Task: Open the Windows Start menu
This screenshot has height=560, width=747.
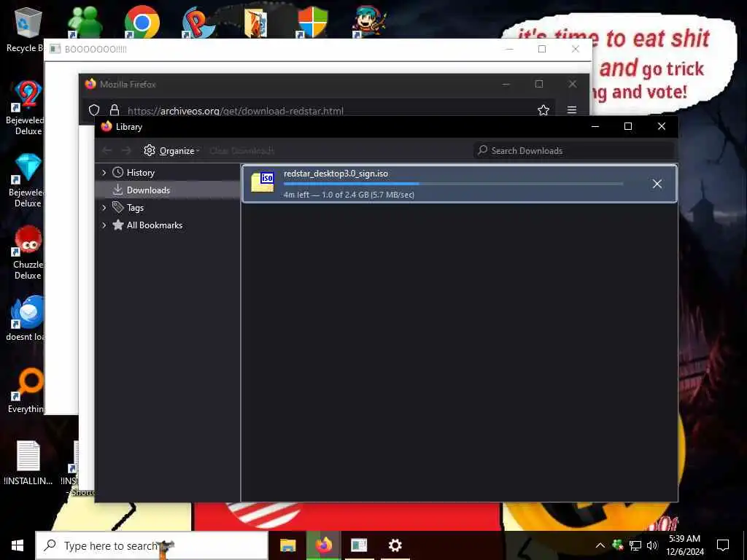Action: tap(18, 545)
